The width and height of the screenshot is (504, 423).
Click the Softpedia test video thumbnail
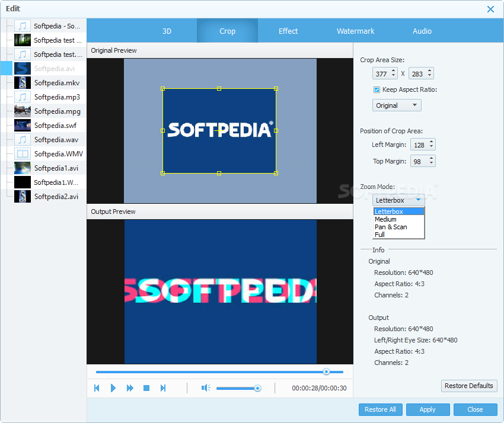[23, 40]
